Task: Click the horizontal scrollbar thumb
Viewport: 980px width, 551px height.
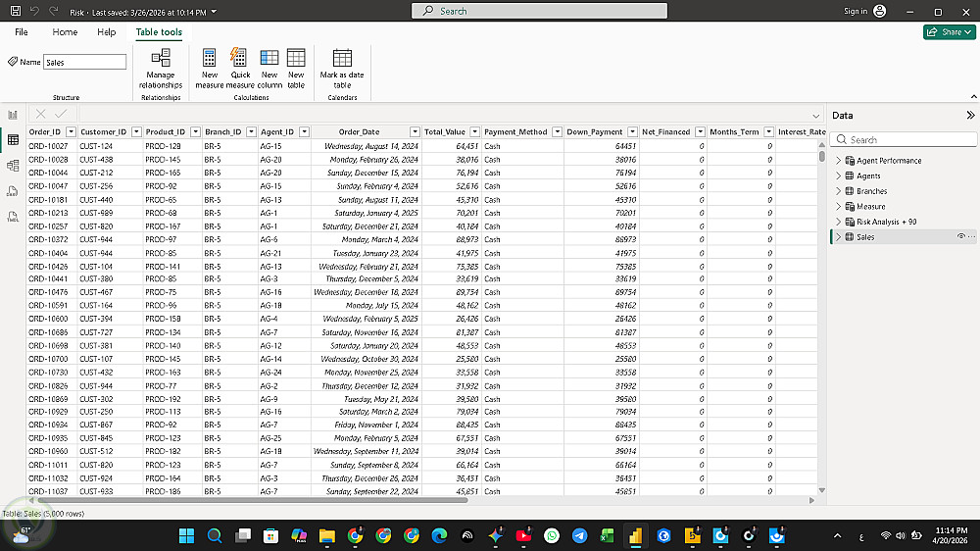Action: (x=253, y=500)
